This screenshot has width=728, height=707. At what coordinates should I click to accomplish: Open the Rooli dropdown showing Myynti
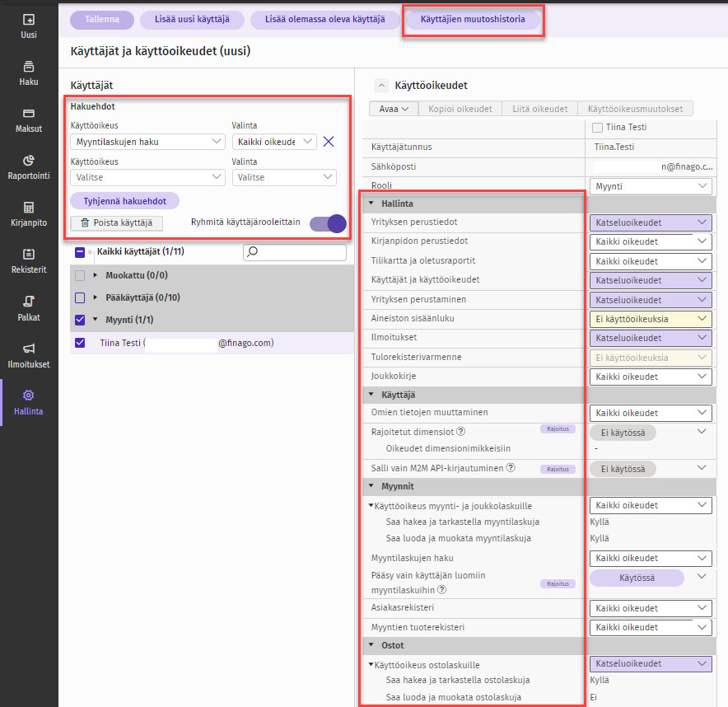(651, 186)
